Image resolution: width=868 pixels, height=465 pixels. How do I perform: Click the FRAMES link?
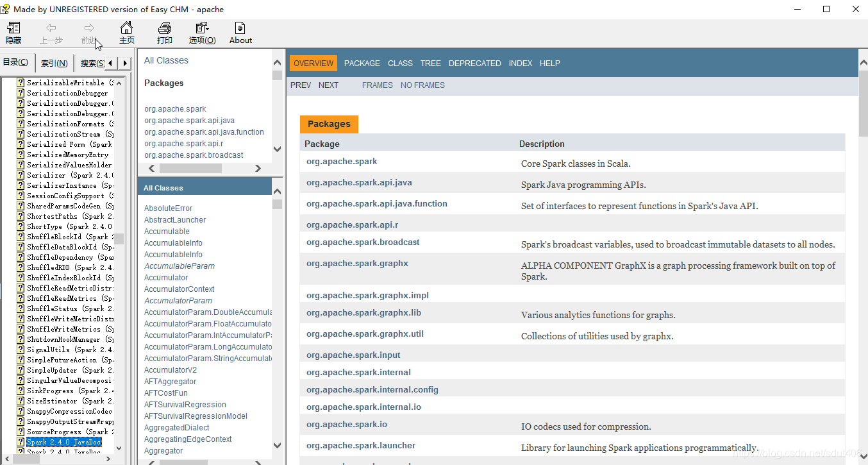(x=378, y=85)
